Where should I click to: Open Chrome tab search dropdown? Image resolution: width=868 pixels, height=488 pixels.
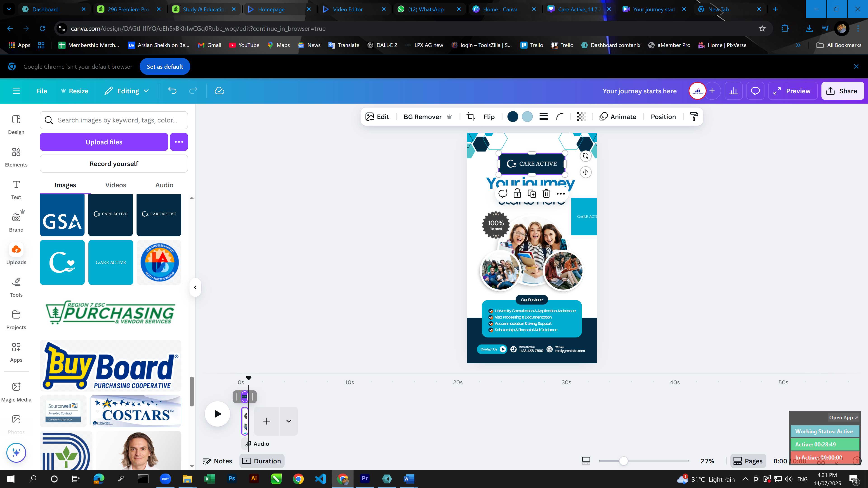coord(9,9)
